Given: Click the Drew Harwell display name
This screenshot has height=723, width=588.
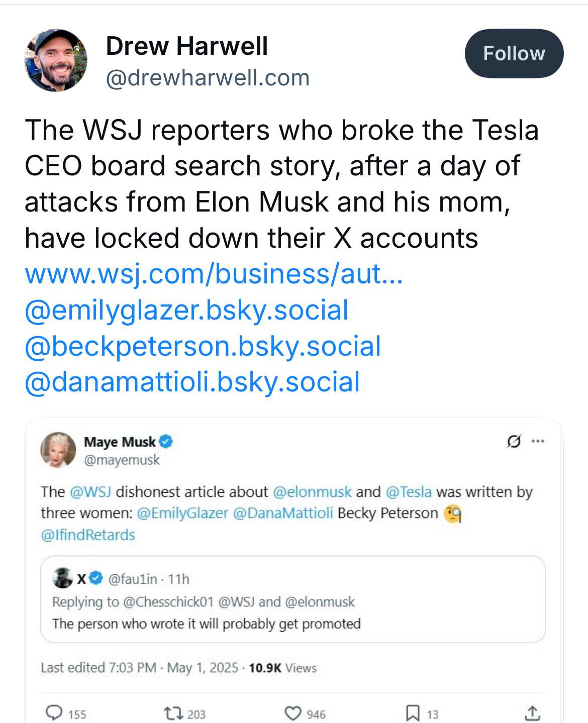Looking at the screenshot, I should [x=186, y=46].
